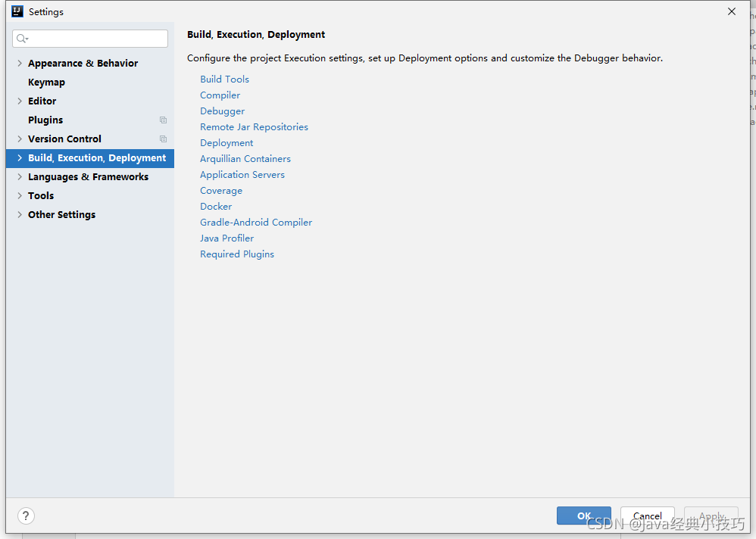Click inside the settings search field
The height and width of the screenshot is (539, 756).
(90, 38)
